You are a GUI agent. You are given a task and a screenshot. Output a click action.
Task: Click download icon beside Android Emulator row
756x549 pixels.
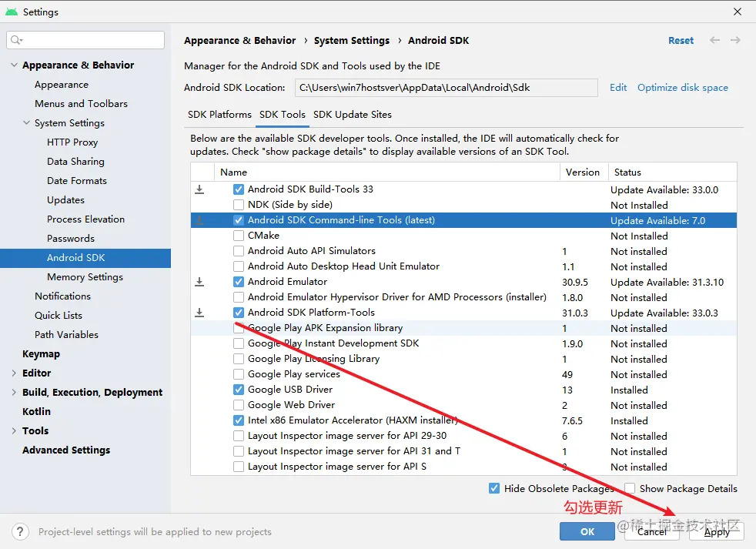[199, 283]
